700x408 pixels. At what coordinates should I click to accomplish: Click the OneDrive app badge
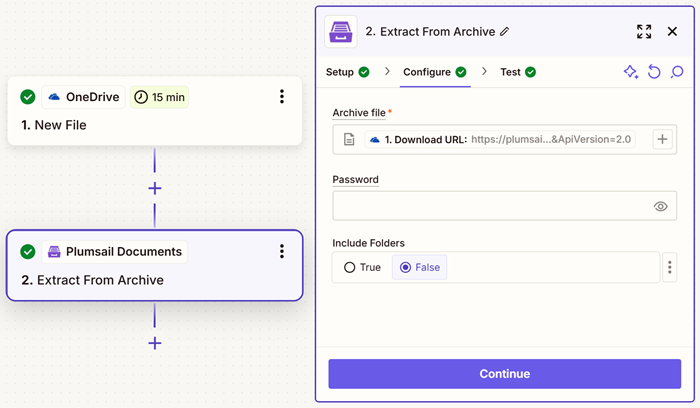tap(83, 97)
